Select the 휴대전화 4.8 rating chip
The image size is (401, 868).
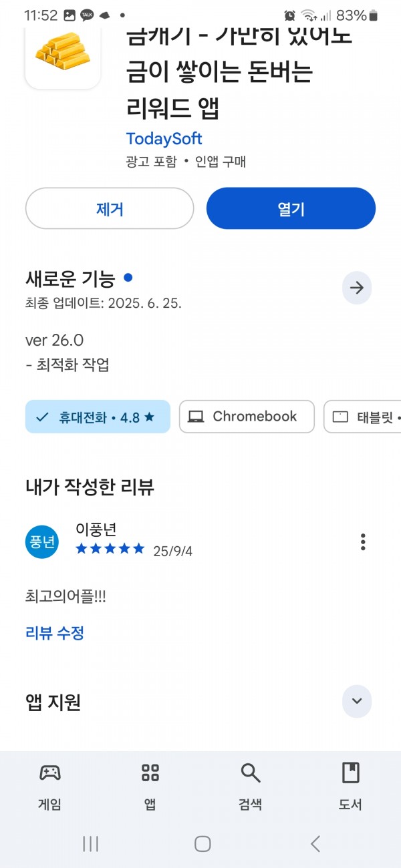98,417
